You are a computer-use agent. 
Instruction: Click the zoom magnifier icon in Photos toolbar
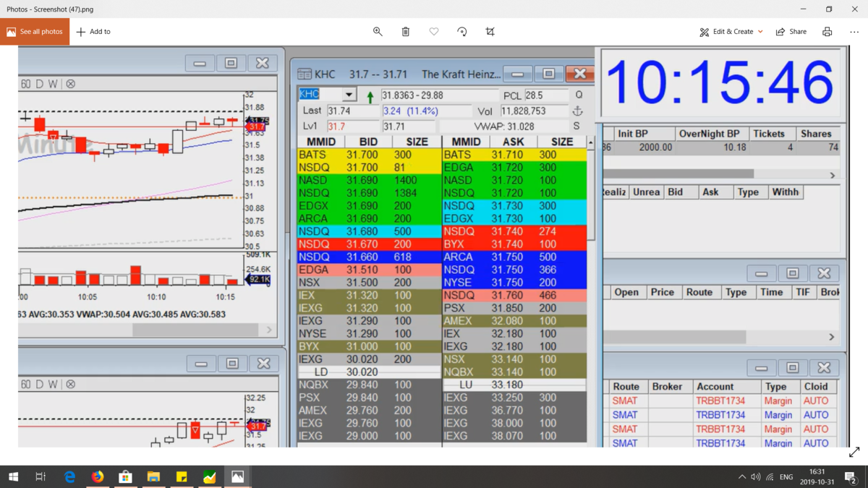click(378, 32)
